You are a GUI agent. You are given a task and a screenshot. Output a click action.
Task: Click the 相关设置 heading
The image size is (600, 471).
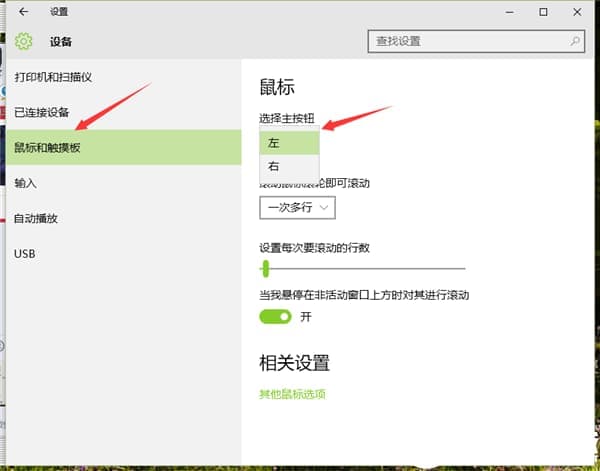coord(295,363)
